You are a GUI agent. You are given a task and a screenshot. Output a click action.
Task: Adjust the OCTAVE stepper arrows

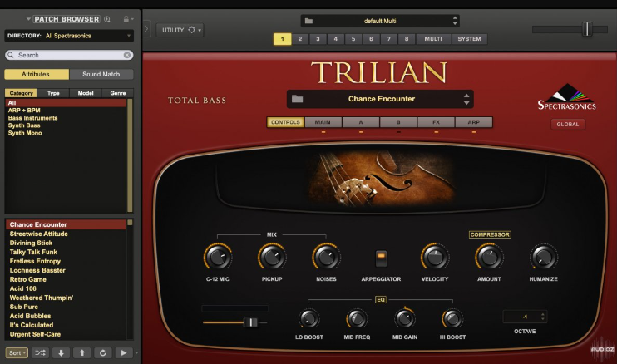tap(543, 317)
